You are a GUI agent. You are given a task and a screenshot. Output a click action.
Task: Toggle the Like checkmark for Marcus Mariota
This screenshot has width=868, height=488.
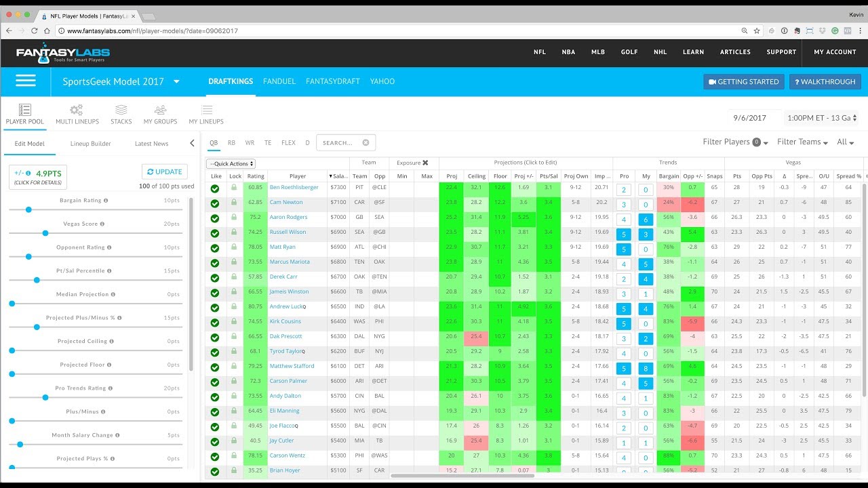click(x=215, y=262)
